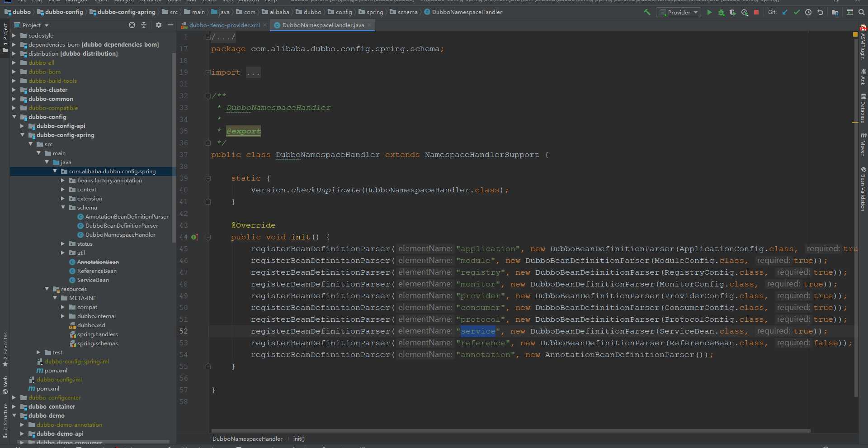Viewport: 868px width, 448px height.
Task: Toggle the 1: Project tool window button
Action: click(x=5, y=37)
